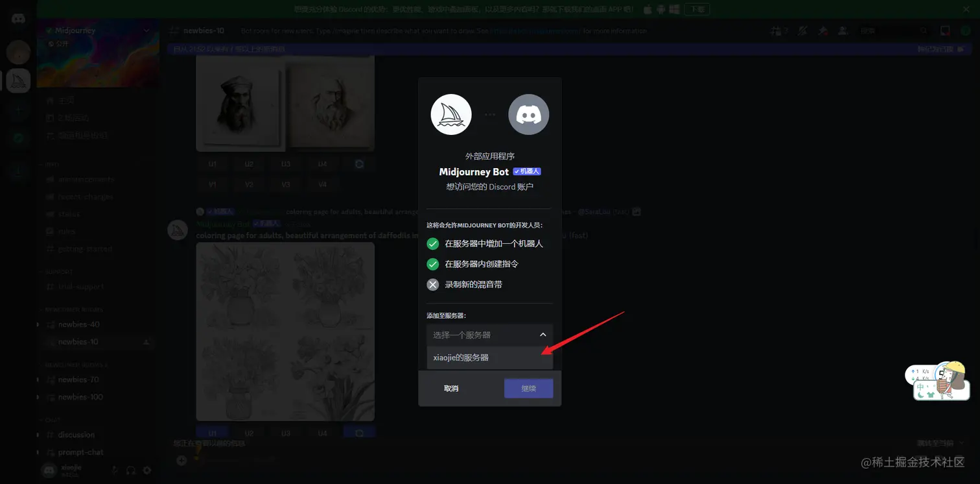Open the inbox icon in header
The image size is (980, 484).
[x=945, y=30]
